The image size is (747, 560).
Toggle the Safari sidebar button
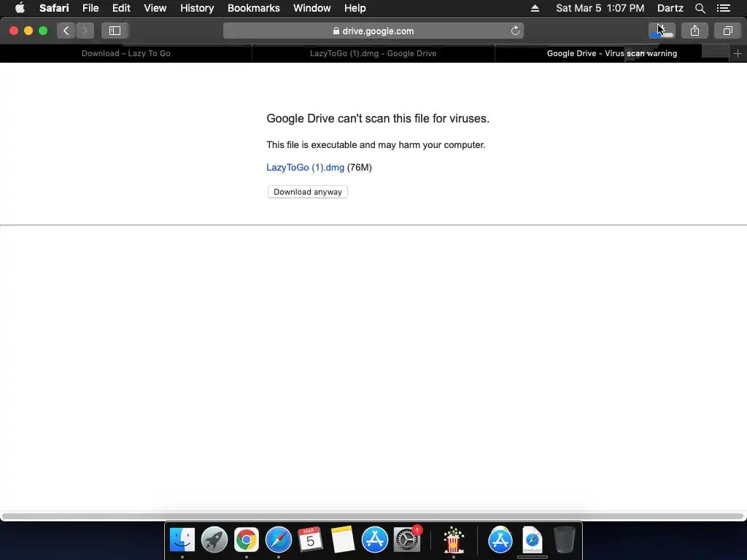(x=115, y=31)
